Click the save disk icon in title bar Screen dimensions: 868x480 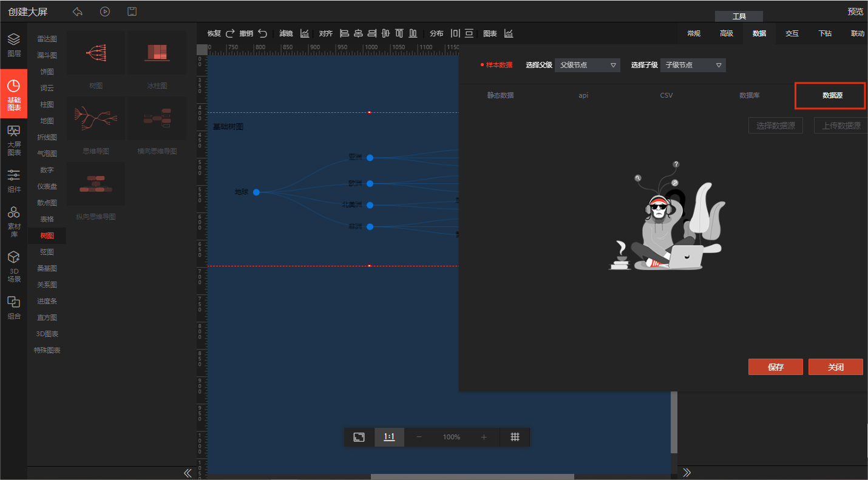(x=132, y=12)
